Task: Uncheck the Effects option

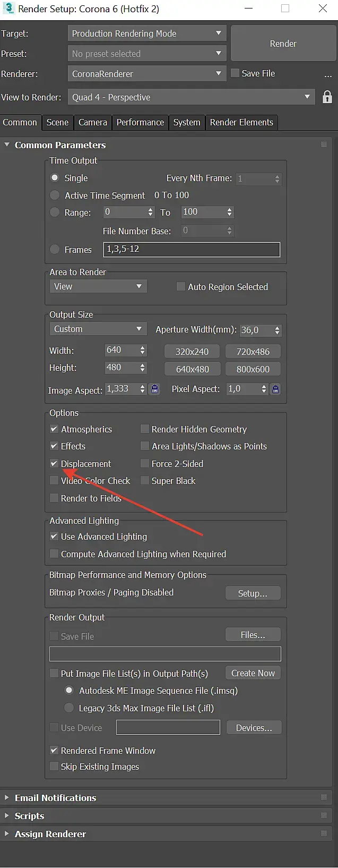Action: coord(54,446)
